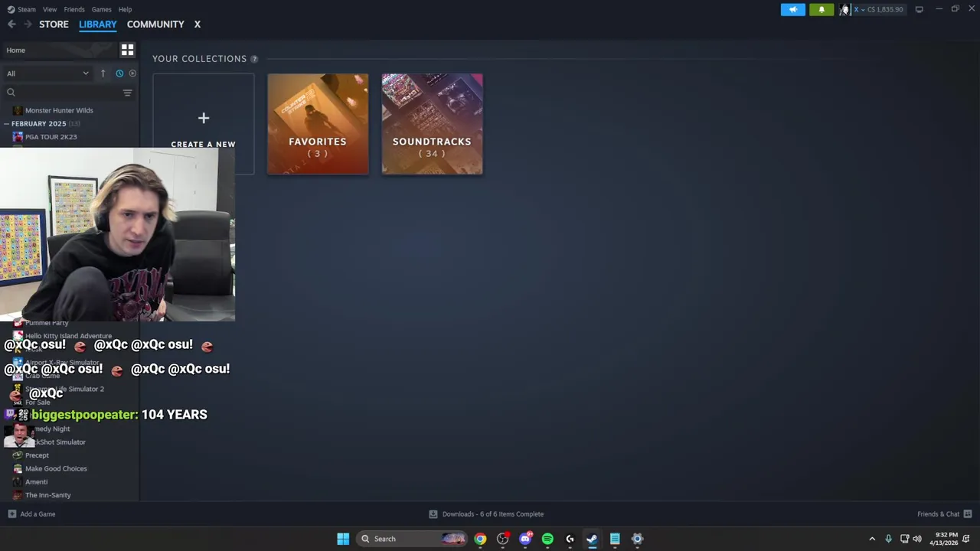The image size is (980, 551).
Task: Open the X profile tab
Action: pyautogui.click(x=197, y=24)
